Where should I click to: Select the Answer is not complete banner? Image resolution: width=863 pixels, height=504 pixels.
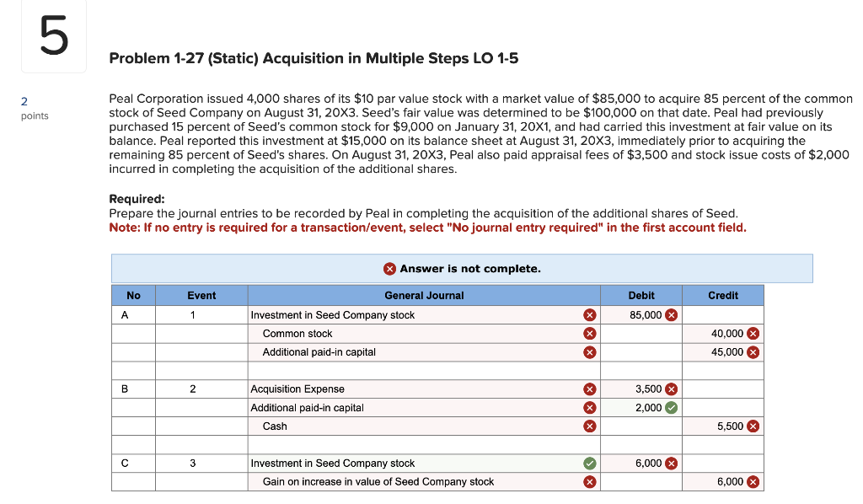[462, 268]
